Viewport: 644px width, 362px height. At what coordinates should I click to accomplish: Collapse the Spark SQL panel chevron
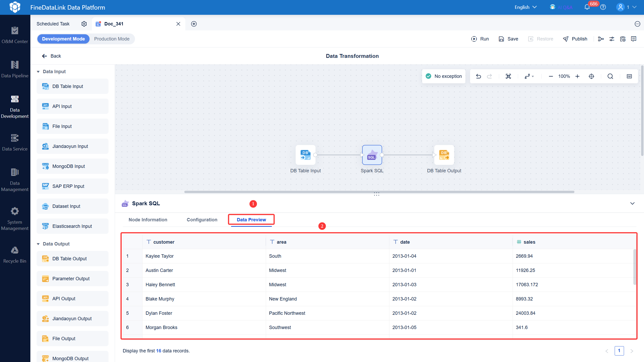(x=632, y=203)
